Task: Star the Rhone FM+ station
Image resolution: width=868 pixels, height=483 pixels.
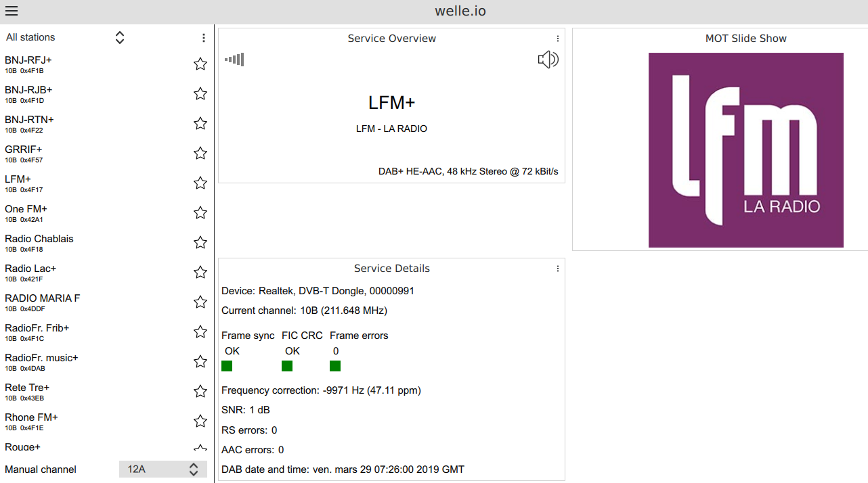Action: [x=200, y=421]
